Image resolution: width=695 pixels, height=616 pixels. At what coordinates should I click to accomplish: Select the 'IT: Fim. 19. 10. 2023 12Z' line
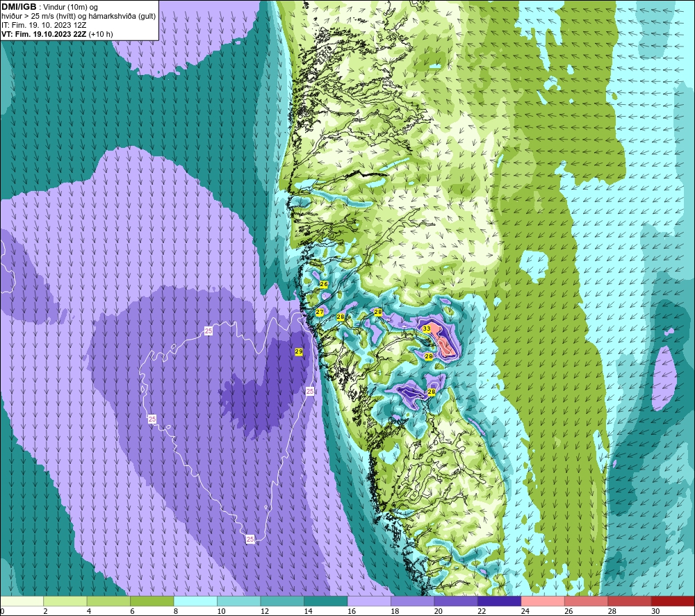coord(44,25)
